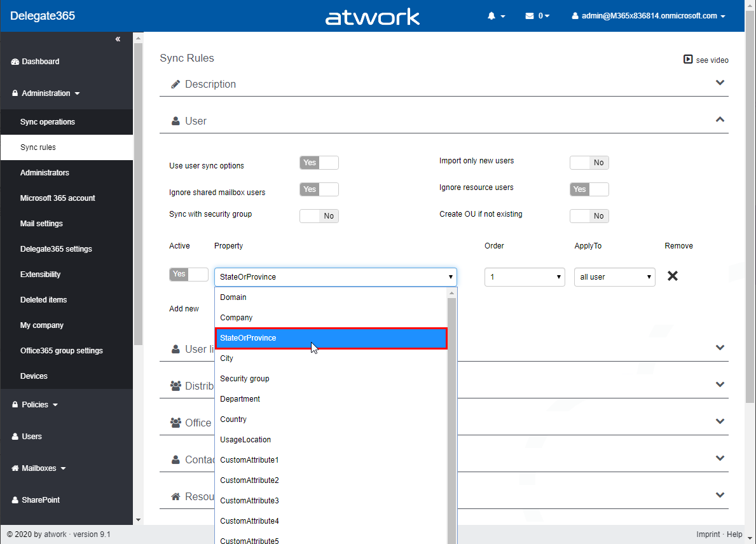Collapse sidebar with double-chevron icon
Image resolution: width=756 pixels, height=544 pixels.
pyautogui.click(x=118, y=39)
